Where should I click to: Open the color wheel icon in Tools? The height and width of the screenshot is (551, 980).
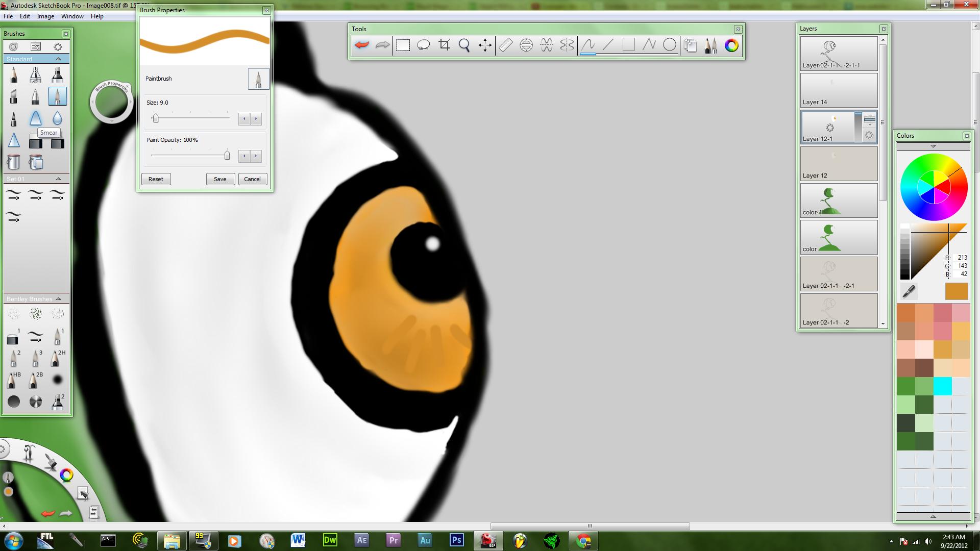pos(731,45)
